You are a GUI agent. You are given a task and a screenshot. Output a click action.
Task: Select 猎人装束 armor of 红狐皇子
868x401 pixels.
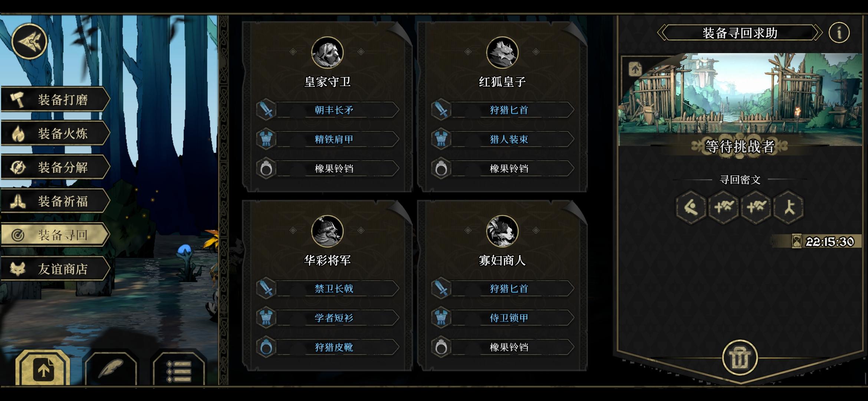point(503,139)
